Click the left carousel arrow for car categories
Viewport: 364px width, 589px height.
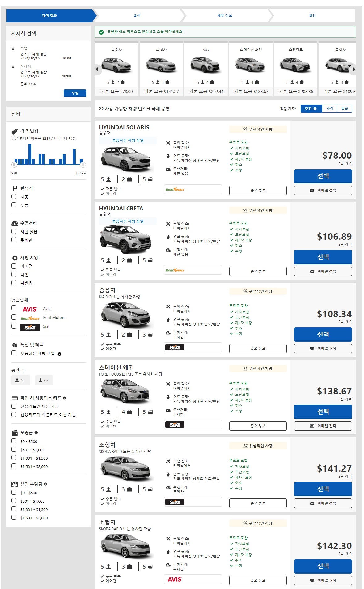97,69
